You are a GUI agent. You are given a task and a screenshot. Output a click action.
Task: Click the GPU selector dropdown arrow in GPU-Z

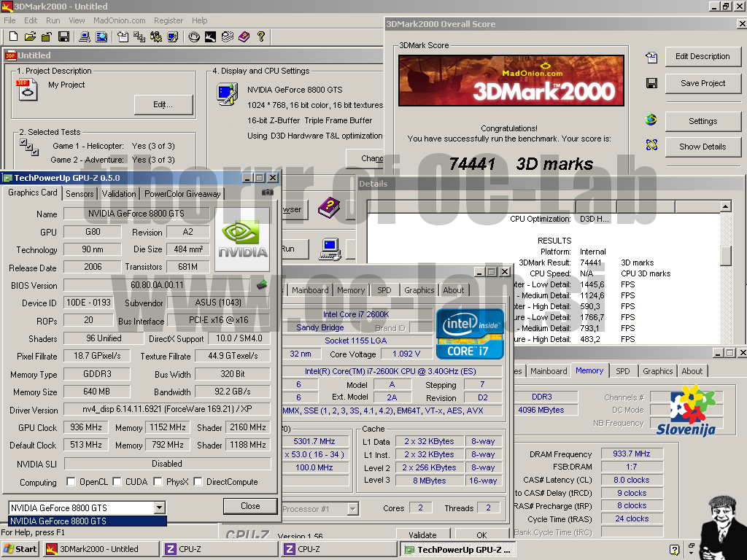point(160,507)
